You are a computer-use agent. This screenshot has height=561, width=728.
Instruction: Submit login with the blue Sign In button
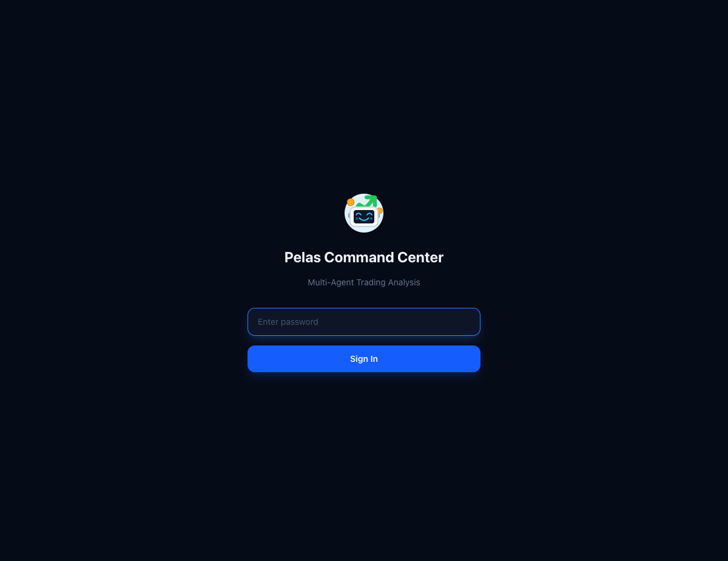pyautogui.click(x=364, y=359)
